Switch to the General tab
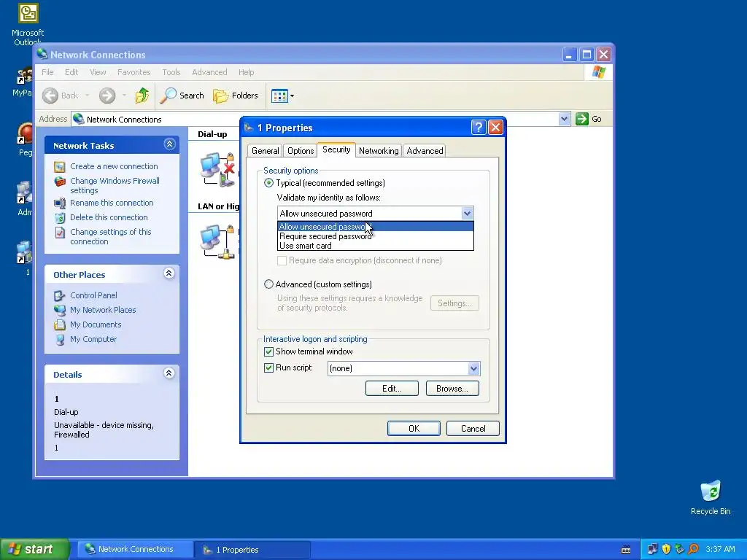 point(265,151)
